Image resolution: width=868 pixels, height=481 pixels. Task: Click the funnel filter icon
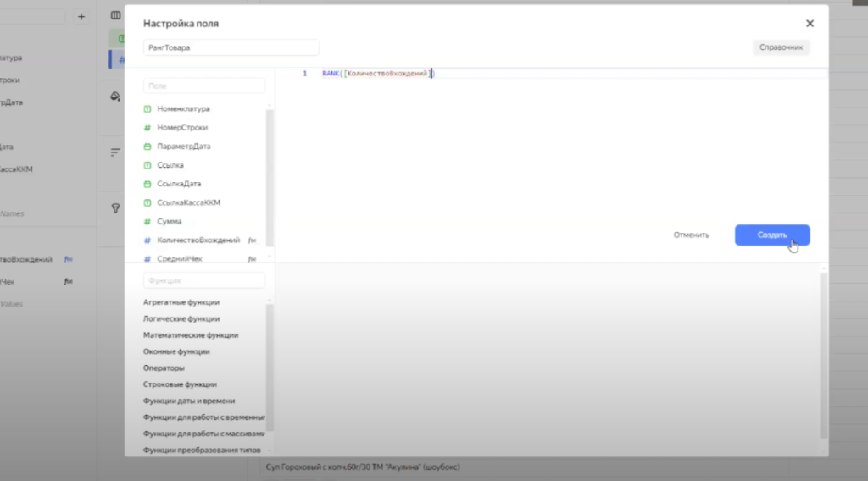[x=115, y=208]
